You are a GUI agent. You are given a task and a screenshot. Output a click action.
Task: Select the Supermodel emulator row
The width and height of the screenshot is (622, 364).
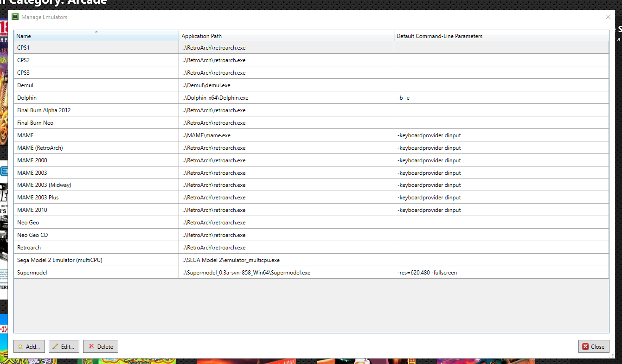click(x=311, y=272)
